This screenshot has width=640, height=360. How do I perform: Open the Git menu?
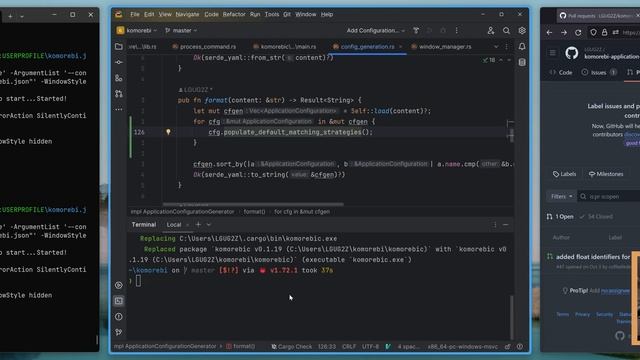tap(287, 14)
